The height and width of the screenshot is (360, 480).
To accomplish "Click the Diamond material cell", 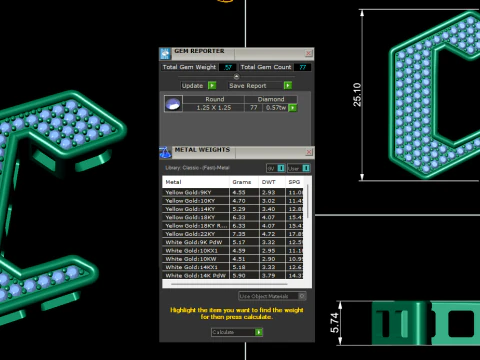I will click(x=271, y=99).
